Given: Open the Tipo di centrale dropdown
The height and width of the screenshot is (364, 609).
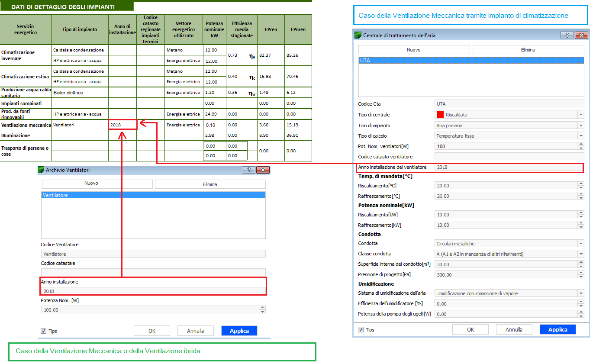Looking at the screenshot, I should click(581, 115).
